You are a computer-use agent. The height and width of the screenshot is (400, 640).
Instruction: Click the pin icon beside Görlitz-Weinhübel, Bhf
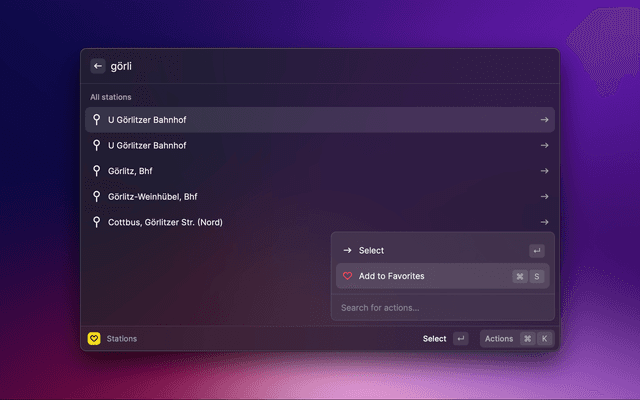(x=97, y=197)
